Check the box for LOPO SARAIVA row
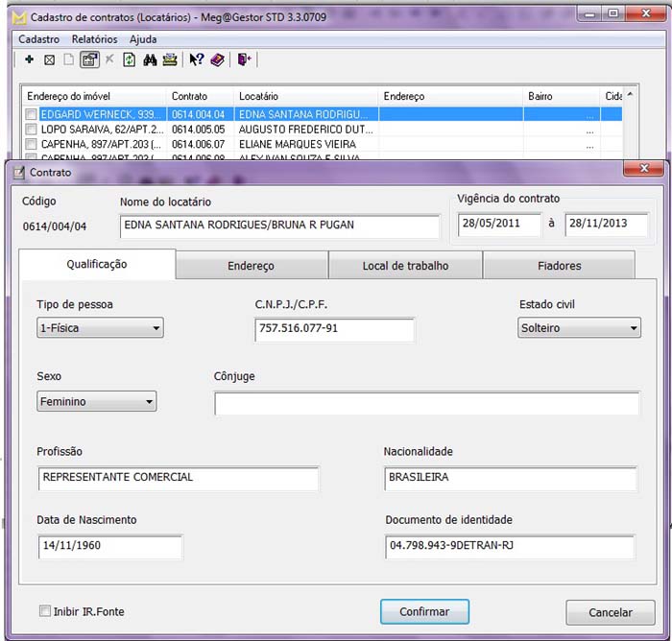 [x=32, y=129]
